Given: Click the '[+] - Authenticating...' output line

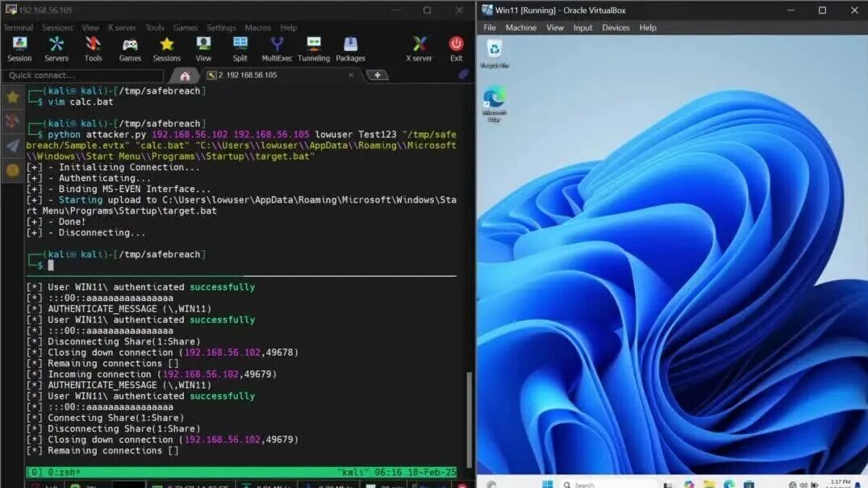Looking at the screenshot, I should coord(89,178).
